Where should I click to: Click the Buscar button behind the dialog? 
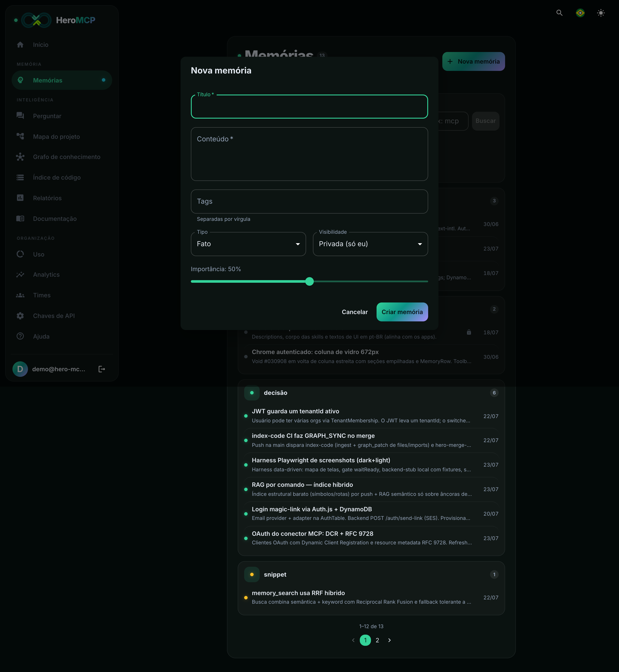[x=485, y=121]
